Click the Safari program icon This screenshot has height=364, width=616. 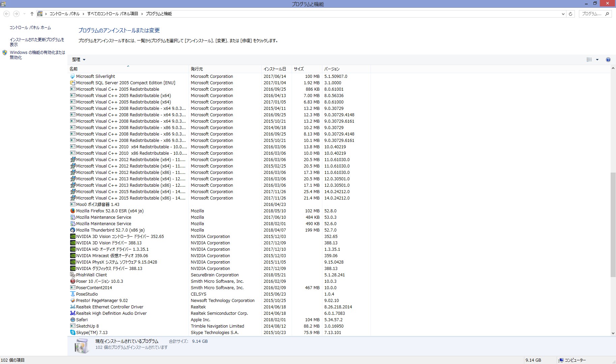point(72,320)
